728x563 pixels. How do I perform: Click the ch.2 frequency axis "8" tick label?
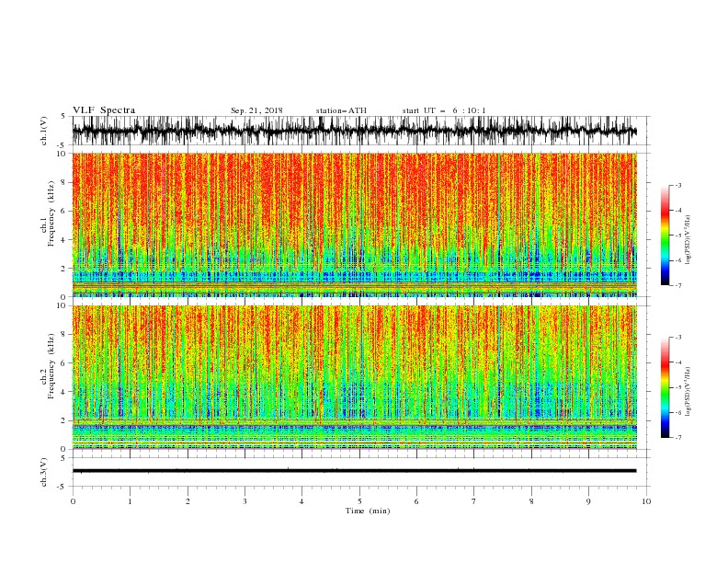click(64, 335)
